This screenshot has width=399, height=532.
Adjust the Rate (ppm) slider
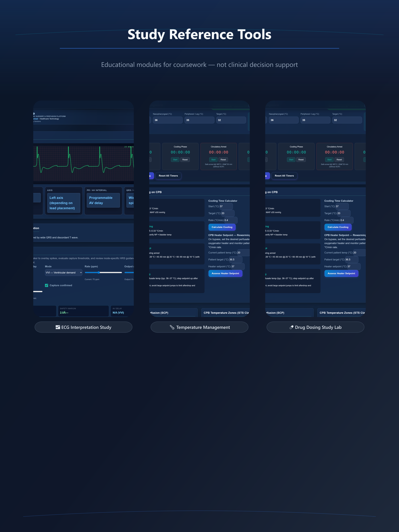point(103,273)
